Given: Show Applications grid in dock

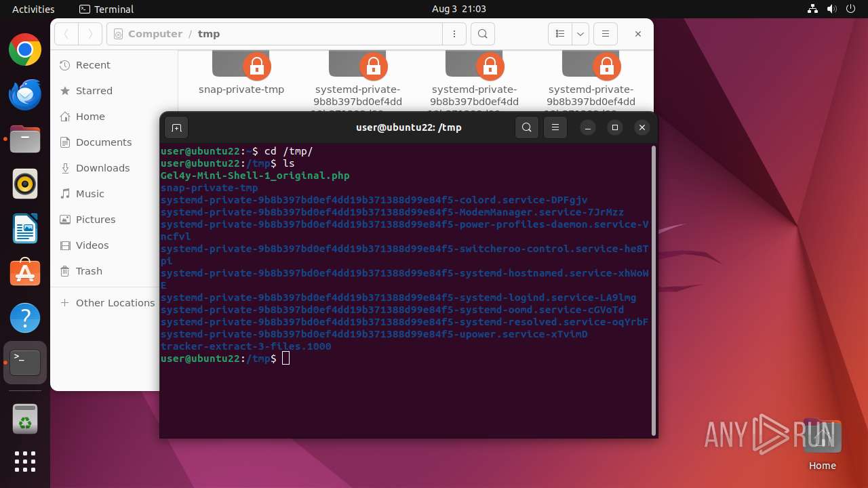Looking at the screenshot, I should click(25, 462).
